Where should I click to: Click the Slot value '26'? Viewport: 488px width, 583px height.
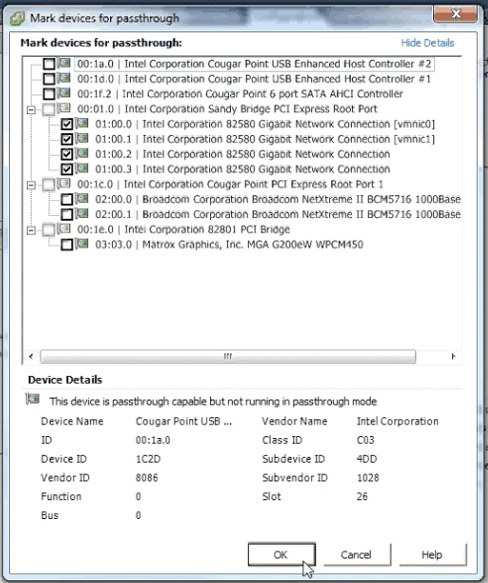[362, 496]
